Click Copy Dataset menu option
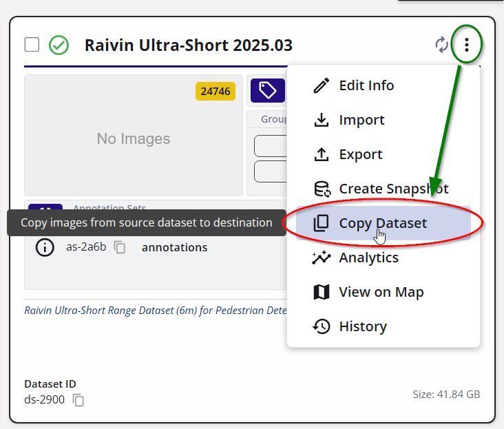The image size is (504, 429). point(384,223)
